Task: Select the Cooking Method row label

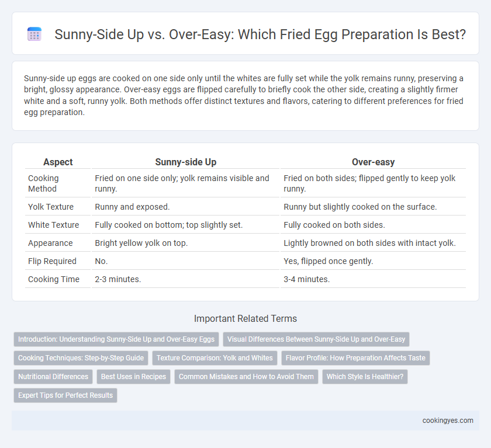Action: [43, 183]
